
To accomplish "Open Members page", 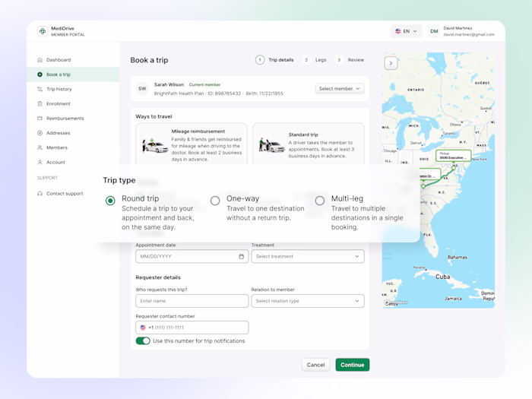I will (73, 147).
